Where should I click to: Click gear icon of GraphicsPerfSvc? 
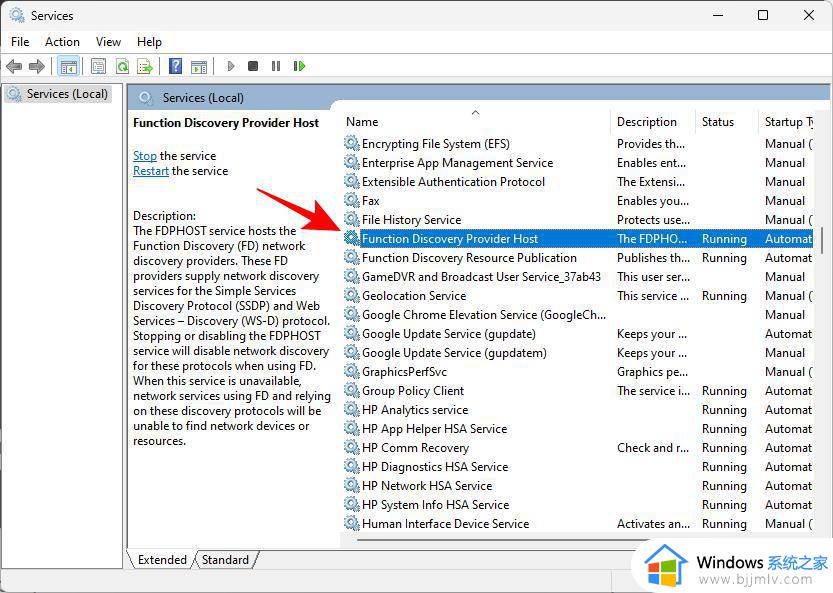(351, 371)
